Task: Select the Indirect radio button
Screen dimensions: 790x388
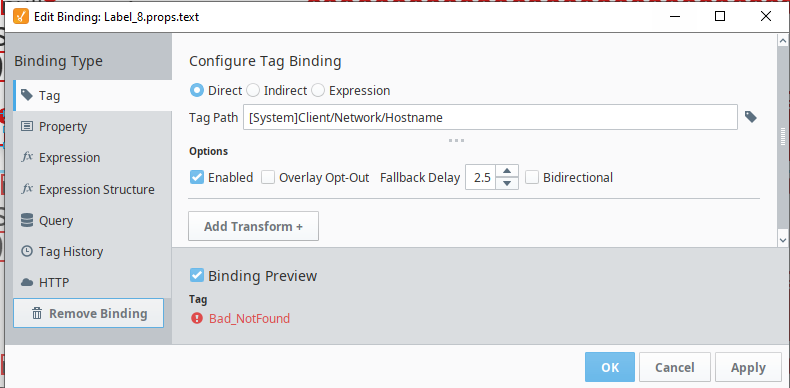Action: point(253,91)
